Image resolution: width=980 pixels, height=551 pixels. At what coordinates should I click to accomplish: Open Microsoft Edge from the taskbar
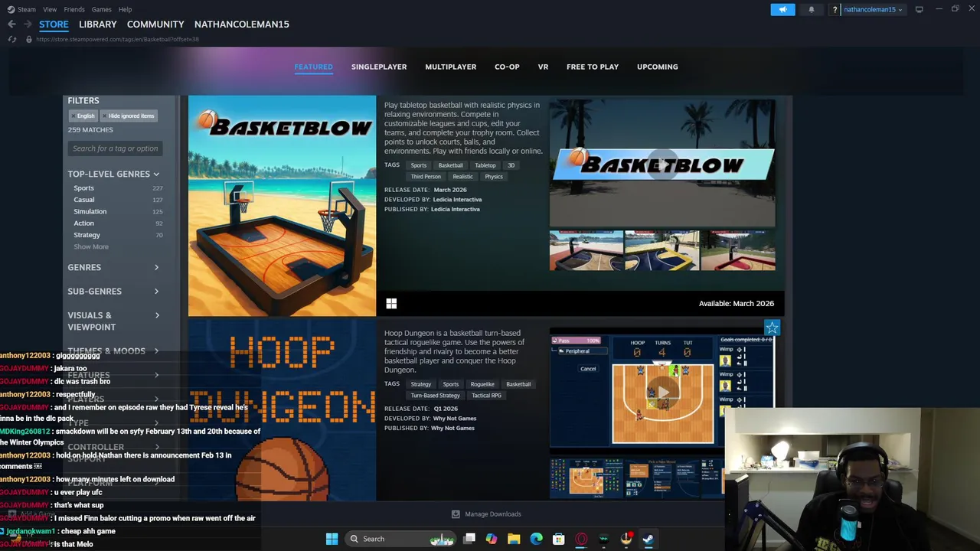click(x=536, y=539)
